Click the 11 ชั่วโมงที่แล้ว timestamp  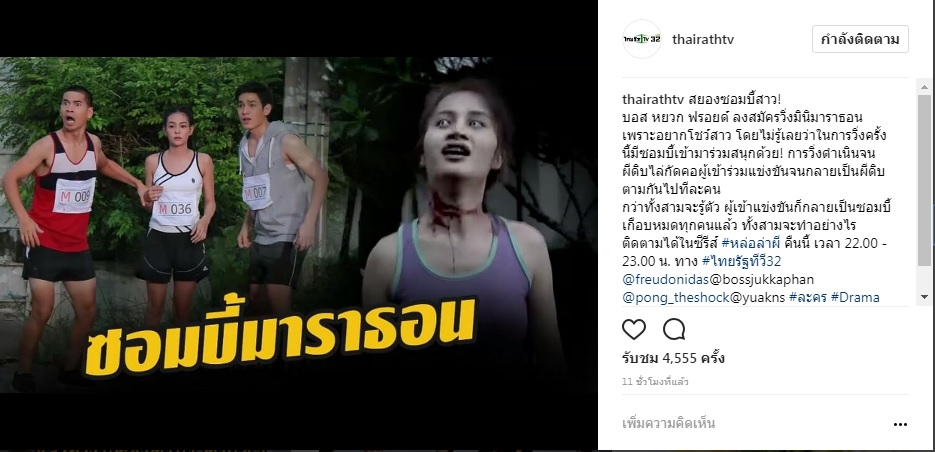[655, 382]
